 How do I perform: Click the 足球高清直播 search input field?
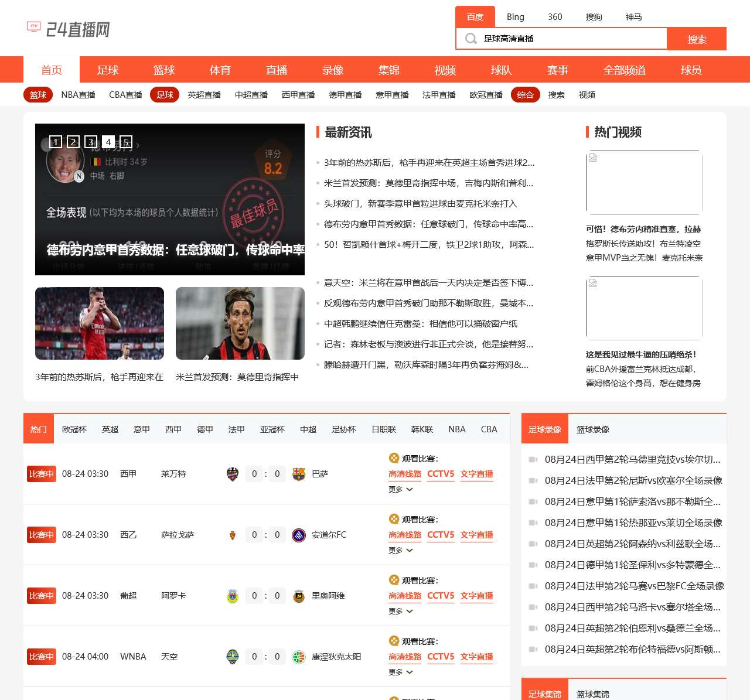coord(571,39)
